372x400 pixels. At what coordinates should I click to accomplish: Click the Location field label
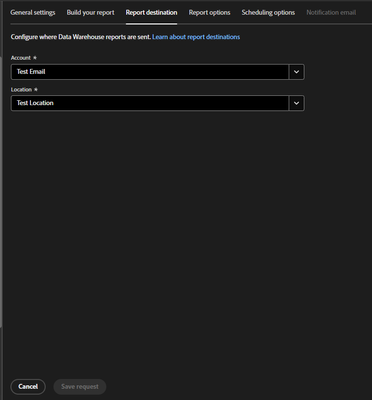pos(21,90)
